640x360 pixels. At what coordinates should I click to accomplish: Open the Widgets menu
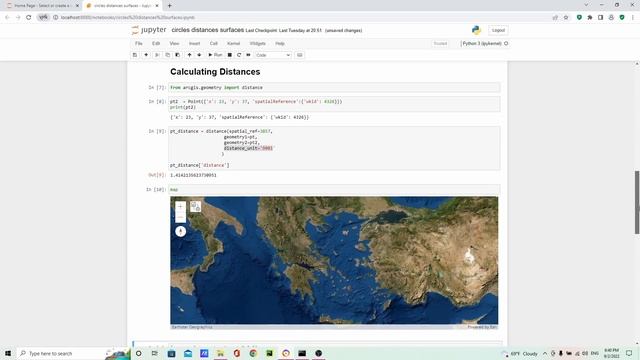tap(258, 43)
